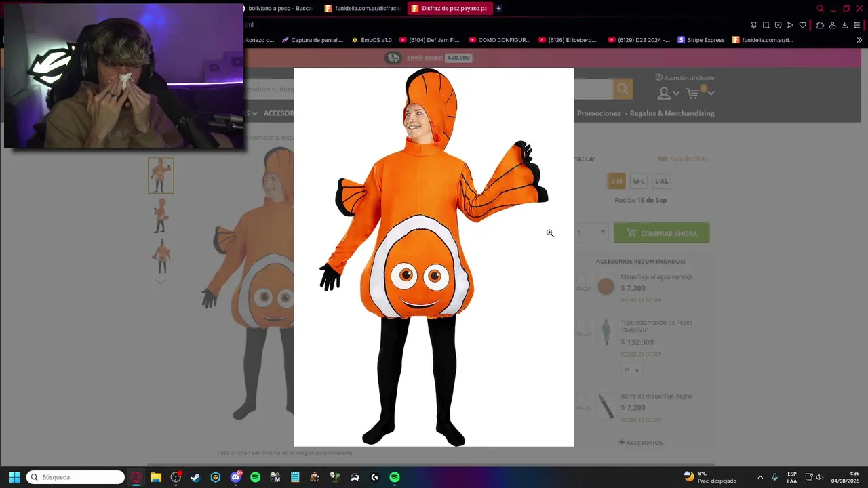Open the Opera browser search tabs icon

tap(820, 9)
